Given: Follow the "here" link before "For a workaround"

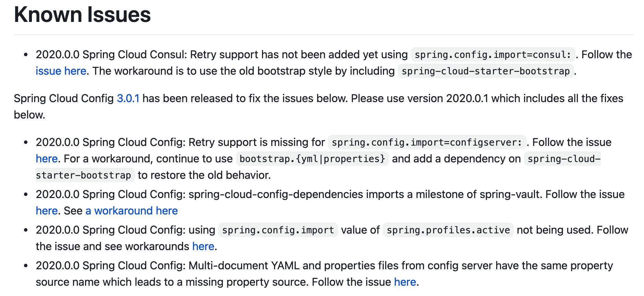Looking at the screenshot, I should point(46,159).
